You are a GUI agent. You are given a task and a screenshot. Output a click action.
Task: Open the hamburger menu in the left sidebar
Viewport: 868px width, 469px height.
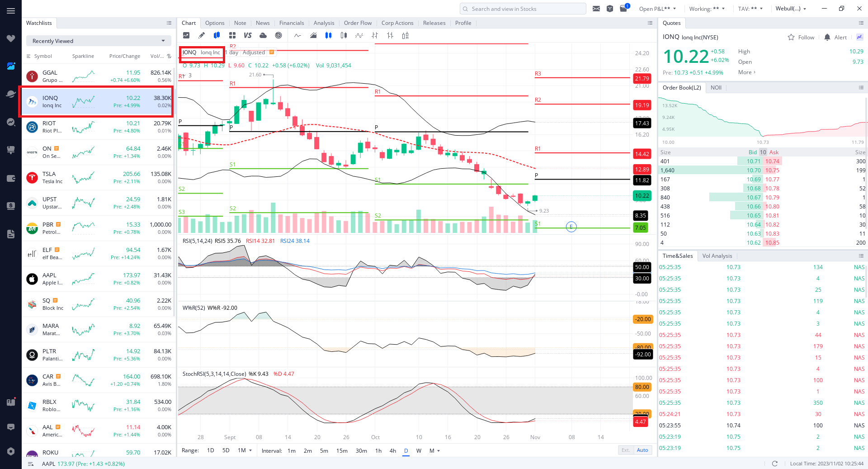[x=11, y=11]
